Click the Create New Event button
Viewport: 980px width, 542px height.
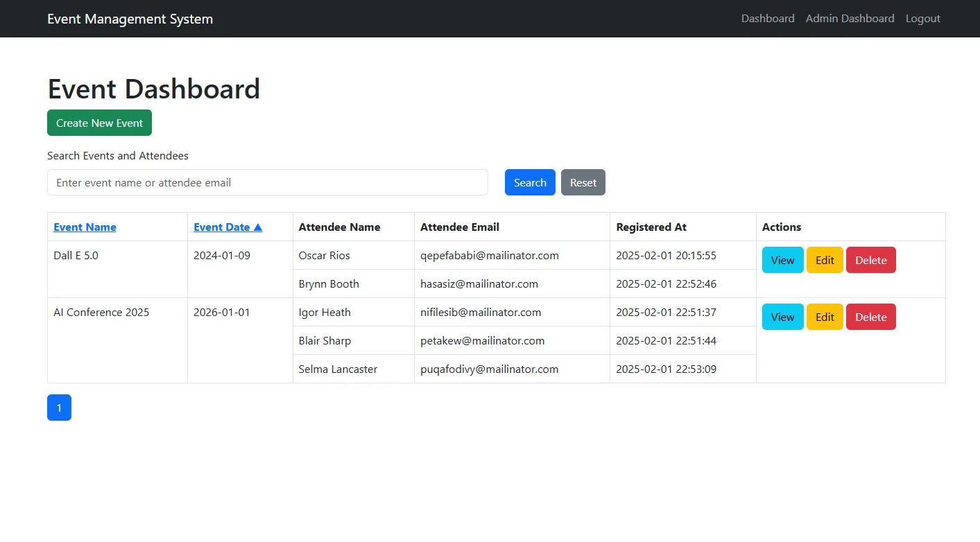coord(99,122)
